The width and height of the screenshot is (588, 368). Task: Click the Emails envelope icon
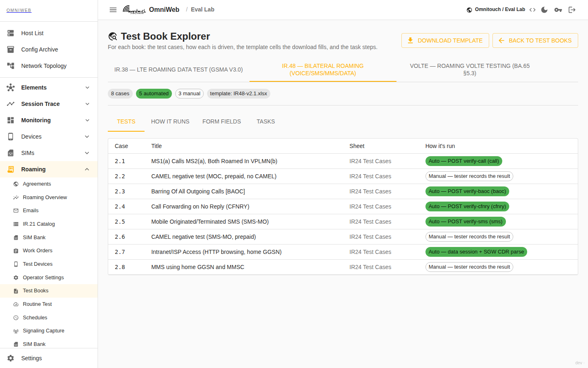(16, 211)
